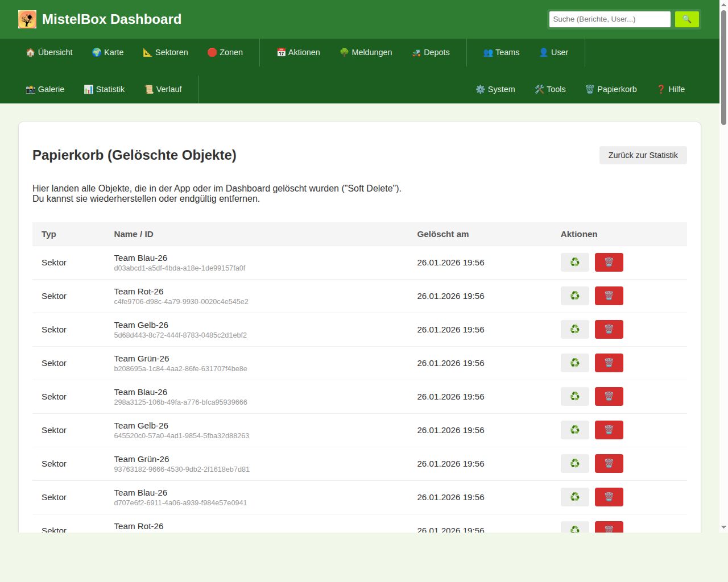
Task: Open the System settings menu
Action: tap(495, 89)
